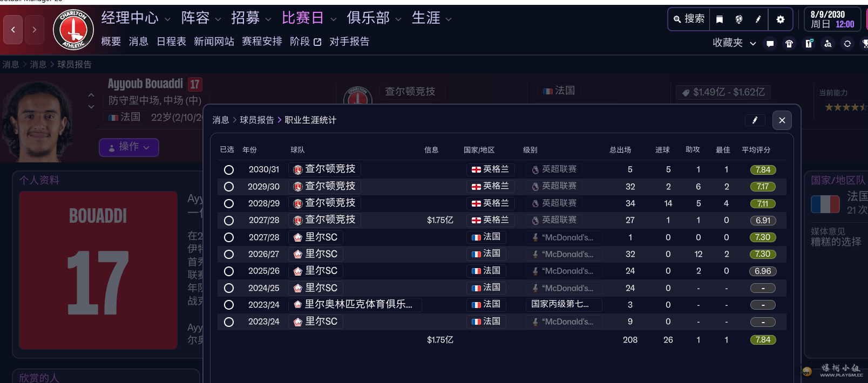Expand the 比赛日 menu chevron
Image resolution: width=868 pixels, height=383 pixels.
[x=334, y=19]
